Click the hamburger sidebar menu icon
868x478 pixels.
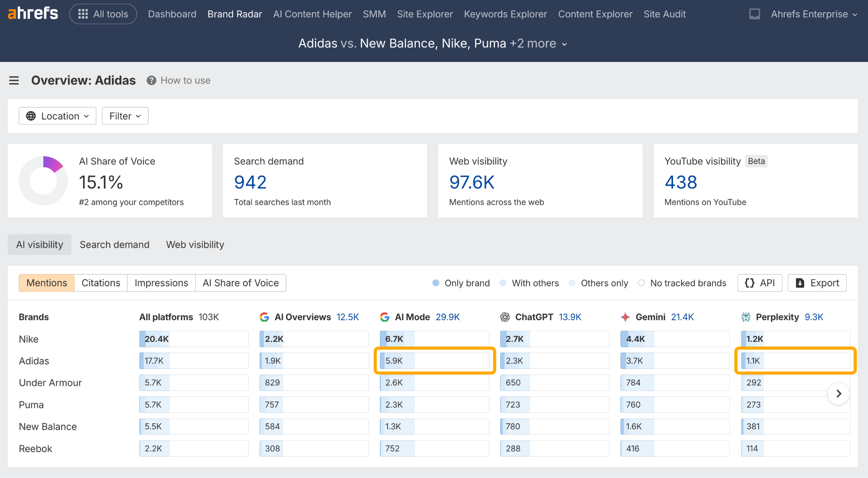(x=14, y=80)
